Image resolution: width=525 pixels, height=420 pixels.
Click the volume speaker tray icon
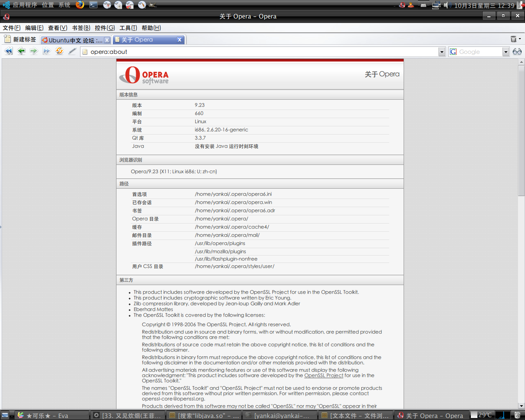pos(447,5)
